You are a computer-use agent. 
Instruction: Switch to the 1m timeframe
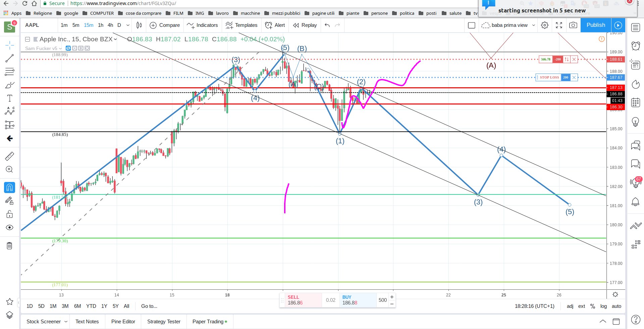64,25
